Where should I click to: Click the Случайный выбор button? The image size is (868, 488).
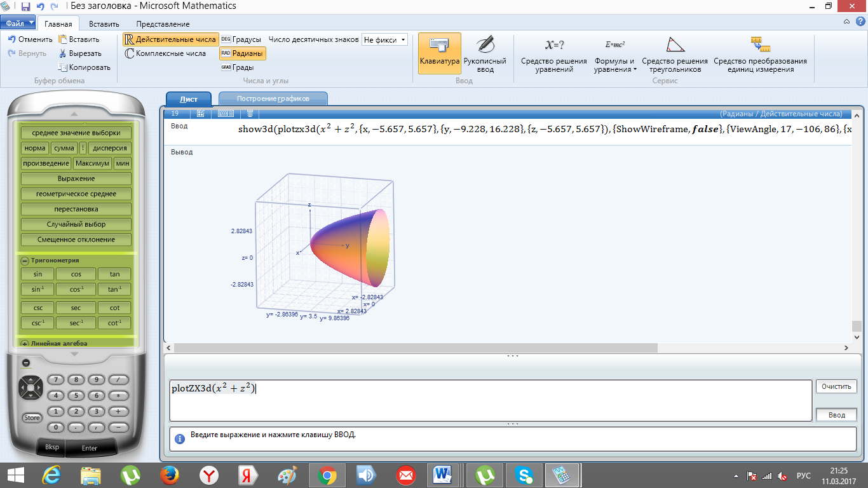pyautogui.click(x=76, y=224)
